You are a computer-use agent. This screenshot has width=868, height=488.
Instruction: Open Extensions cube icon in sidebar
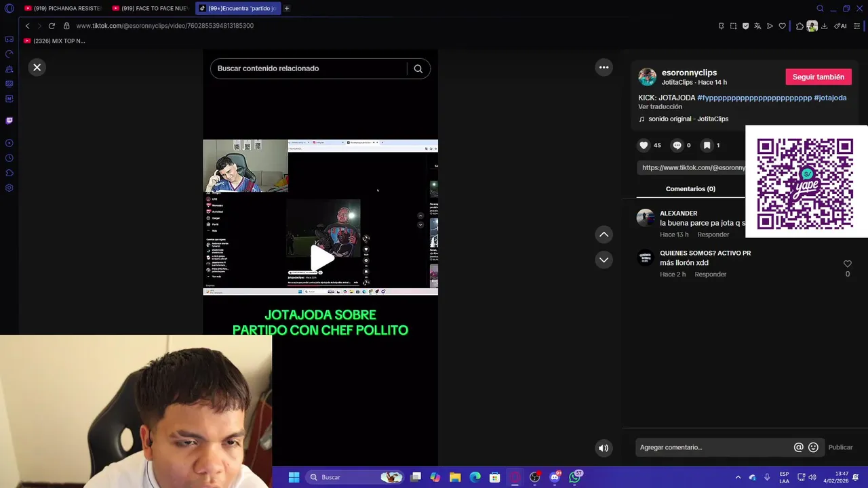click(x=9, y=173)
